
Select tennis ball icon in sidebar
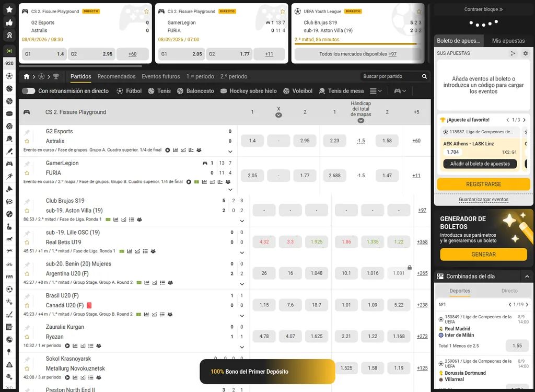(x=9, y=88)
